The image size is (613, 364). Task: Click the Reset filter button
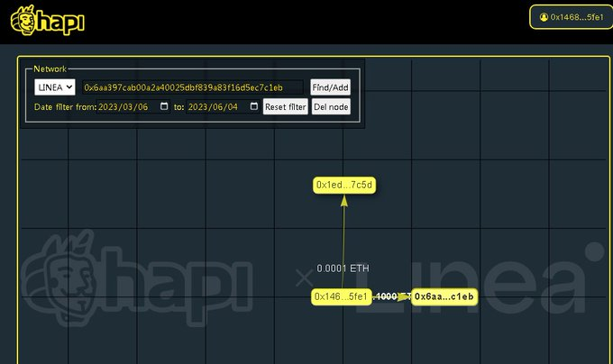[x=286, y=106]
